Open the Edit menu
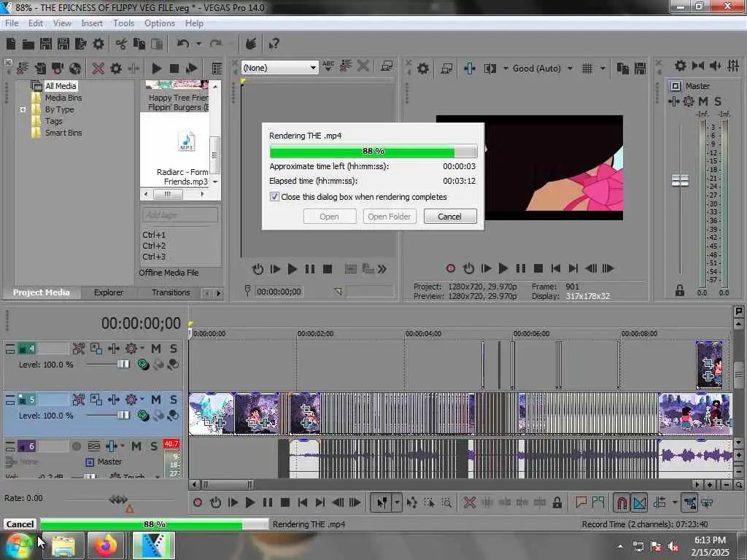Screen dimensions: 747x560 [x=35, y=23]
